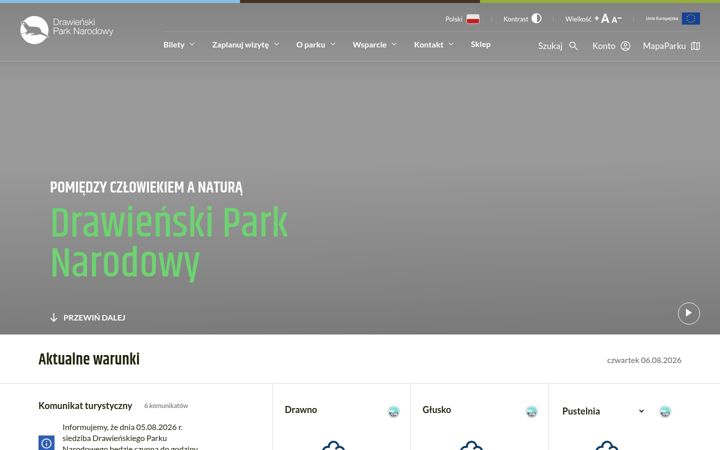This screenshot has height=450, width=720.
Task: Click the Komunikat turystyczny heading
Action: pyautogui.click(x=85, y=405)
